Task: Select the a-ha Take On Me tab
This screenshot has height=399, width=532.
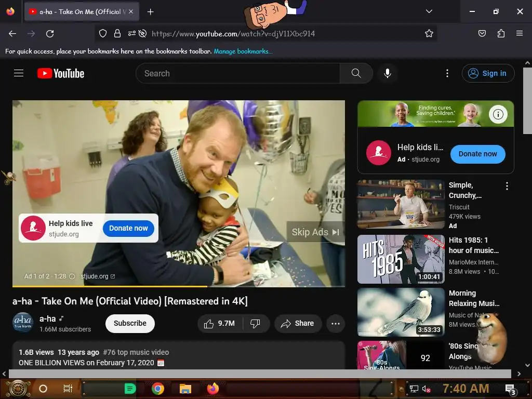Action: (x=82, y=11)
